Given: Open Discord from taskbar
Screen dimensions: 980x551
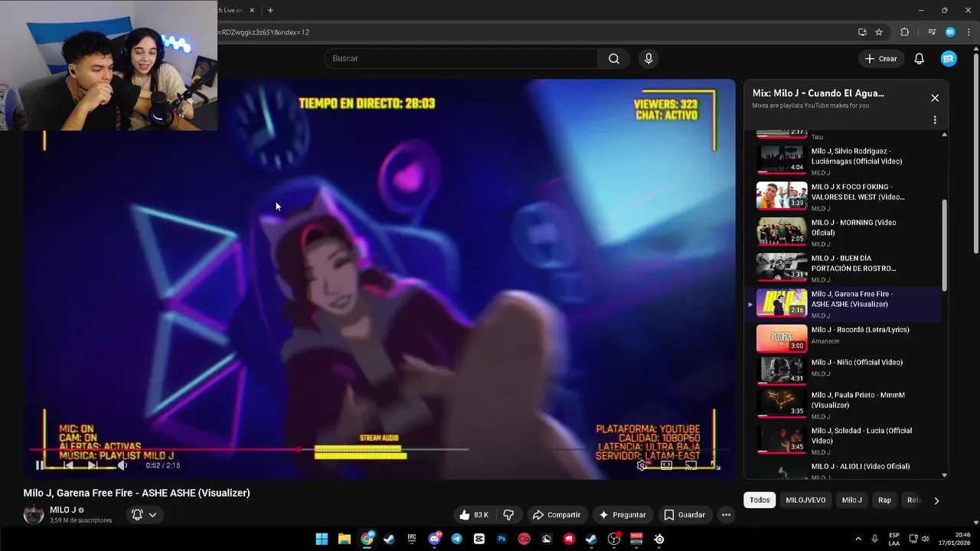Looking at the screenshot, I should (435, 539).
